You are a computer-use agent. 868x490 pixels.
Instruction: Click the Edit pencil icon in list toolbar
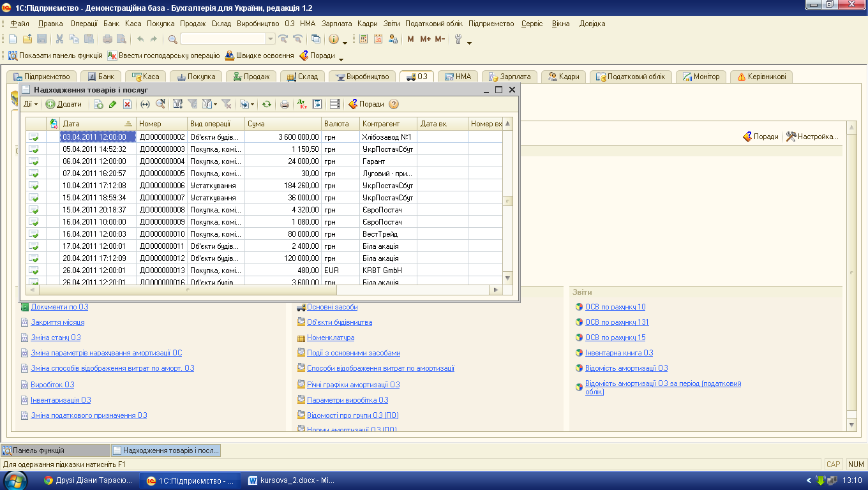pyautogui.click(x=112, y=104)
